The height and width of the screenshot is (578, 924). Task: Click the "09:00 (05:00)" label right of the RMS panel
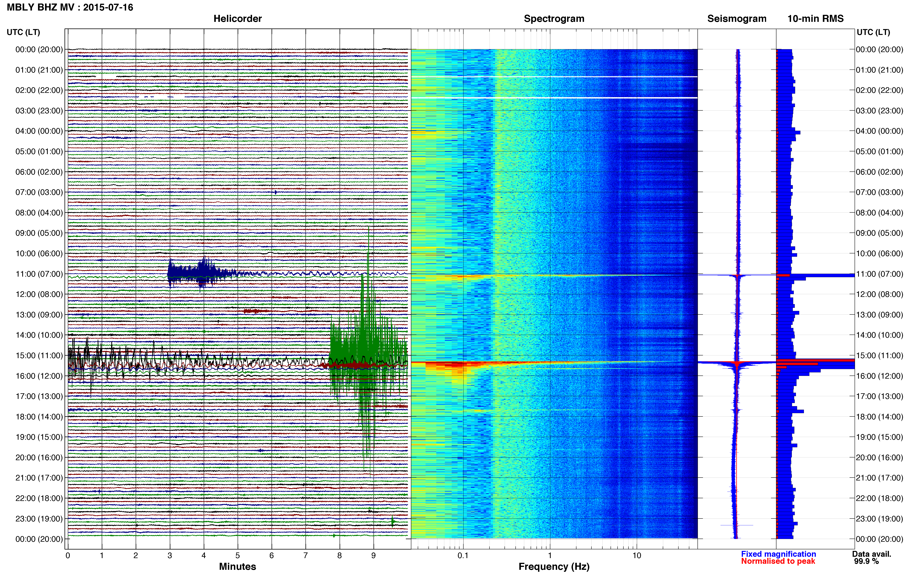pyautogui.click(x=879, y=233)
